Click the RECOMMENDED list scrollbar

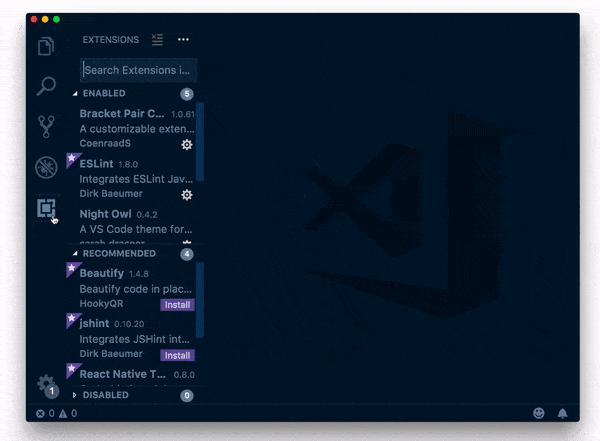click(200, 300)
